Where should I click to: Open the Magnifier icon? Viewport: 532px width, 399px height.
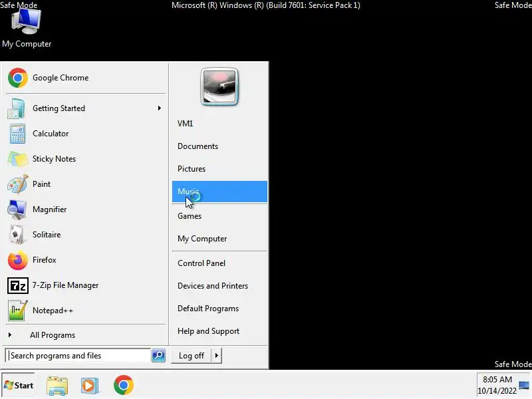(17, 209)
